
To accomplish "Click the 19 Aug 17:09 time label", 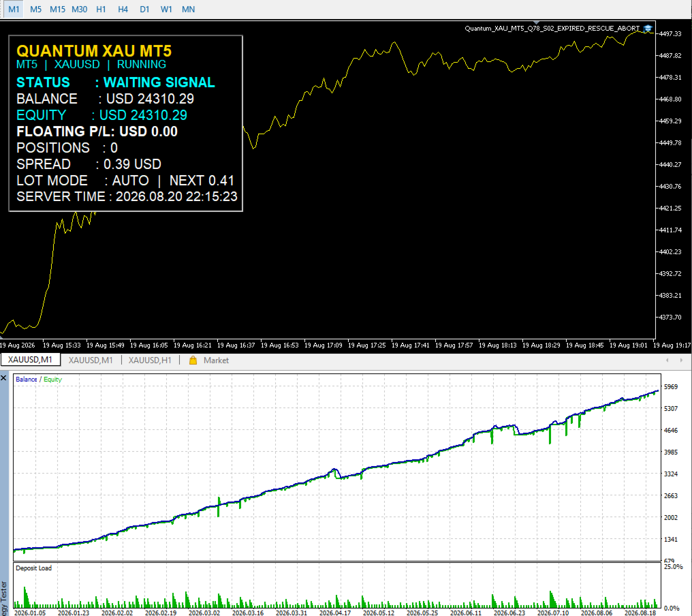I will click(323, 345).
